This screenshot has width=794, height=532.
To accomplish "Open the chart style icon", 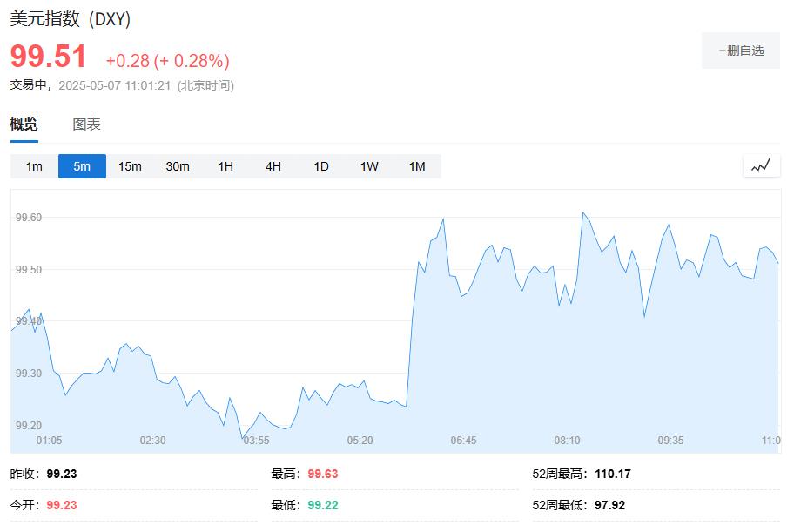I will tap(761, 165).
